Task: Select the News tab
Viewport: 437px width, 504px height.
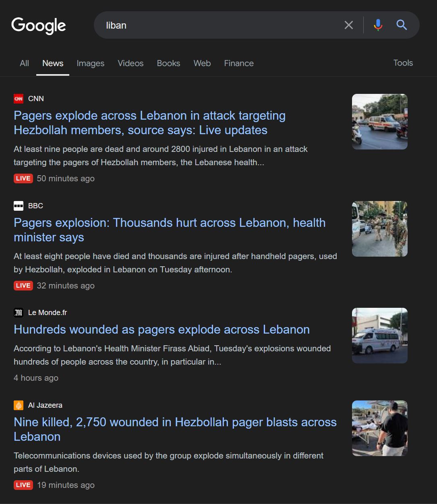Action: point(53,63)
